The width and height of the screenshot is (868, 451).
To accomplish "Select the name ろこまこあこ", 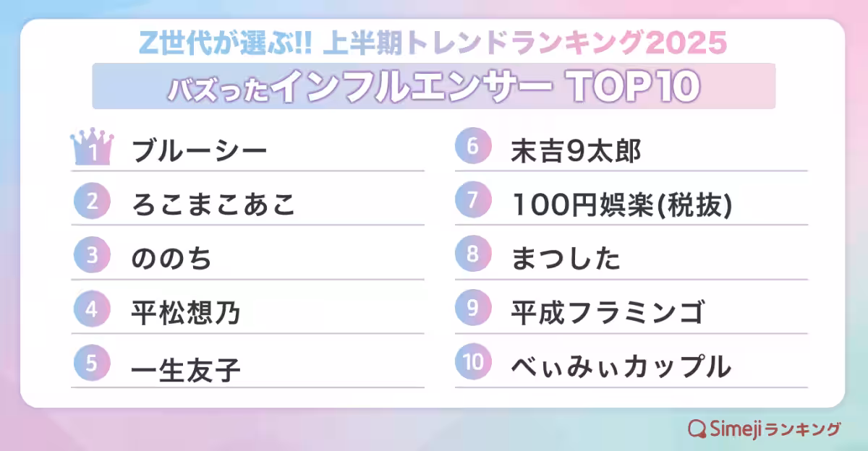I will [214, 204].
